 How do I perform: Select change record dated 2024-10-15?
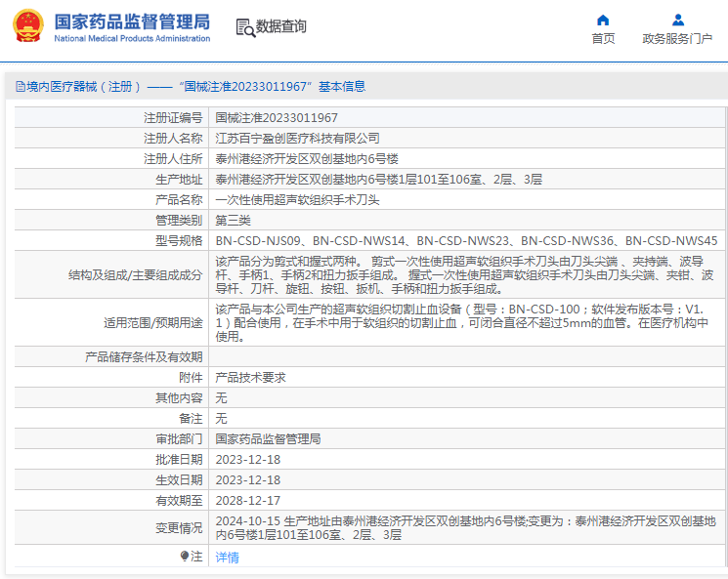click(x=466, y=528)
